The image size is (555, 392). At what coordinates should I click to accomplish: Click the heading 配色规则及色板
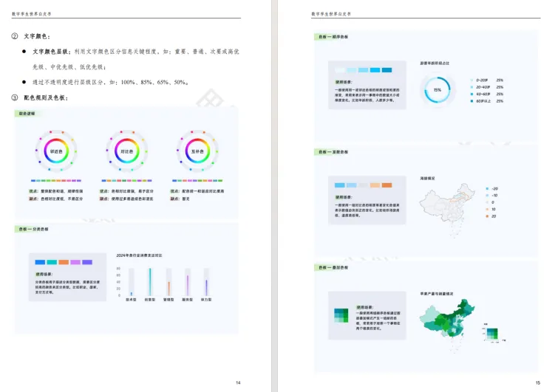[x=46, y=97]
